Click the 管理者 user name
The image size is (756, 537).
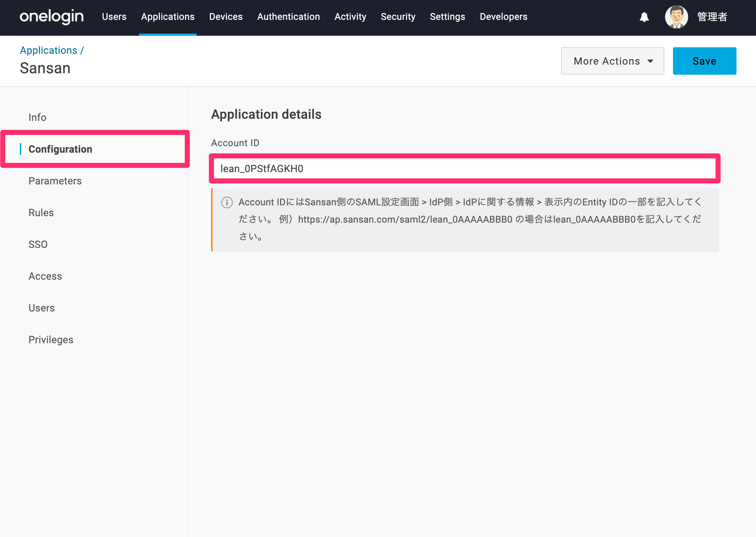pos(712,17)
